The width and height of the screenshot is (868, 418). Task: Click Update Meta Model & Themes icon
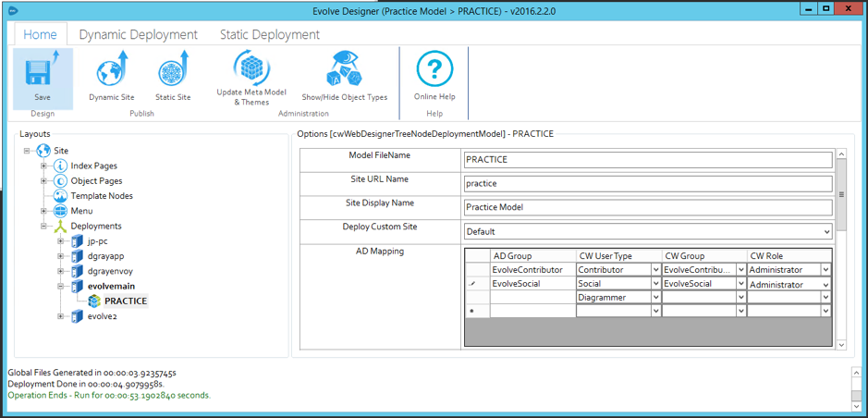pos(251,69)
